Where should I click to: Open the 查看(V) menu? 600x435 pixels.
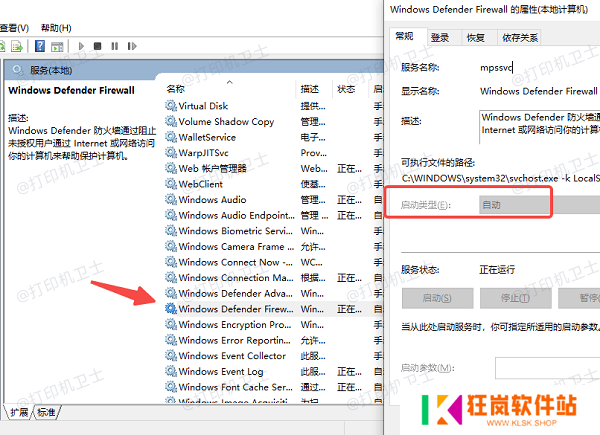(14, 28)
